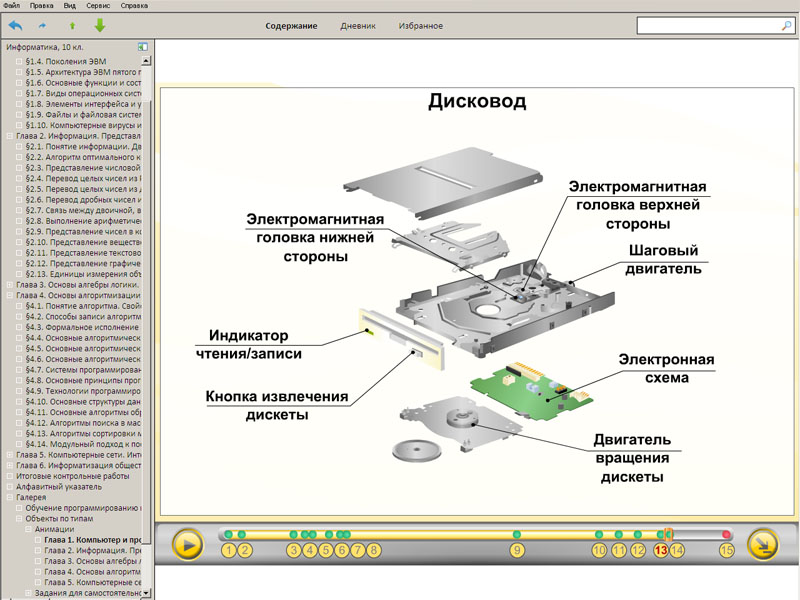The image size is (800, 600).
Task: Collapse the Глава 2. Информация chapter
Action: 9,136
